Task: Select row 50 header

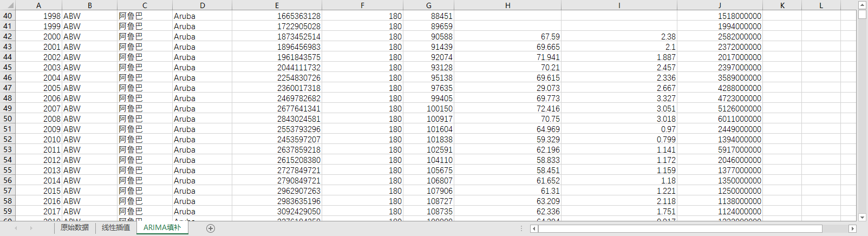Action: (x=8, y=119)
